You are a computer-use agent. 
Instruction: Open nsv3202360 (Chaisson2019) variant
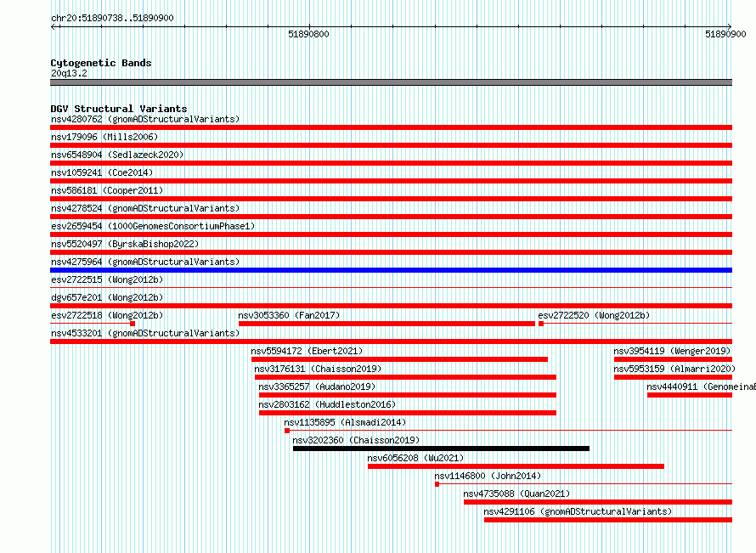[356, 440]
